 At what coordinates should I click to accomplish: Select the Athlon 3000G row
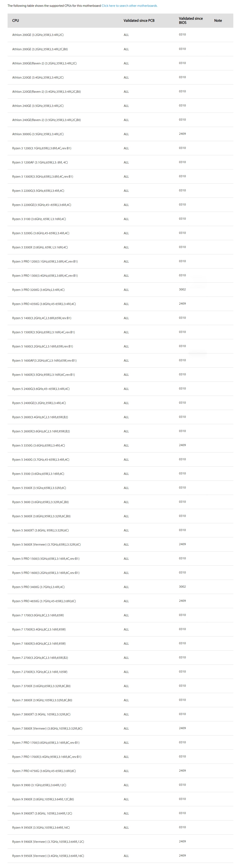click(120, 134)
